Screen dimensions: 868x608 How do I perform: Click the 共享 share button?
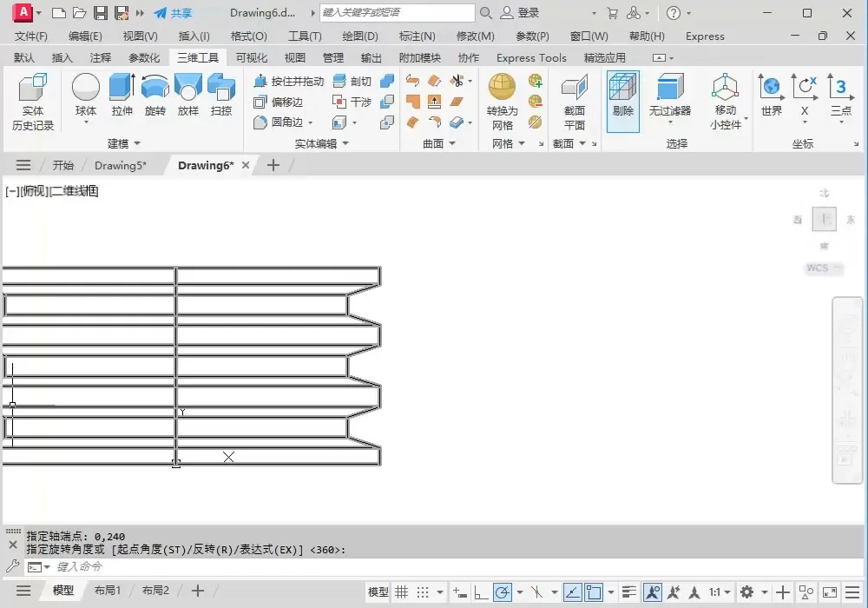pos(173,13)
